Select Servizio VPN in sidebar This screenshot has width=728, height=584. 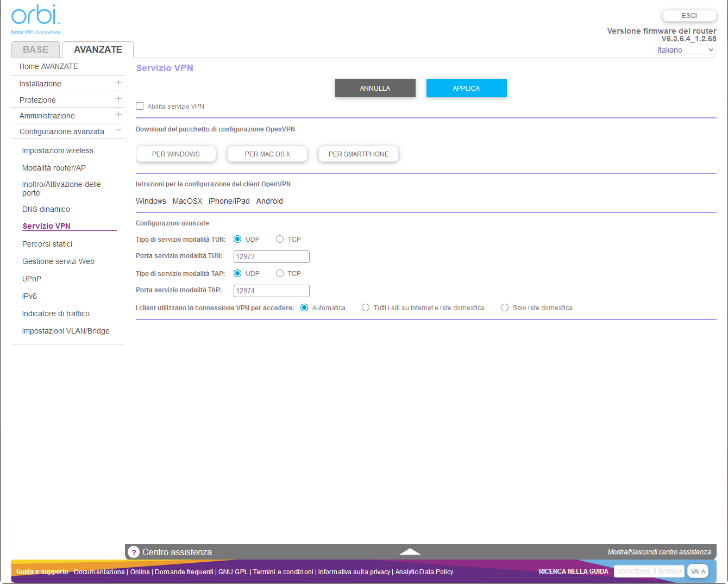[47, 226]
